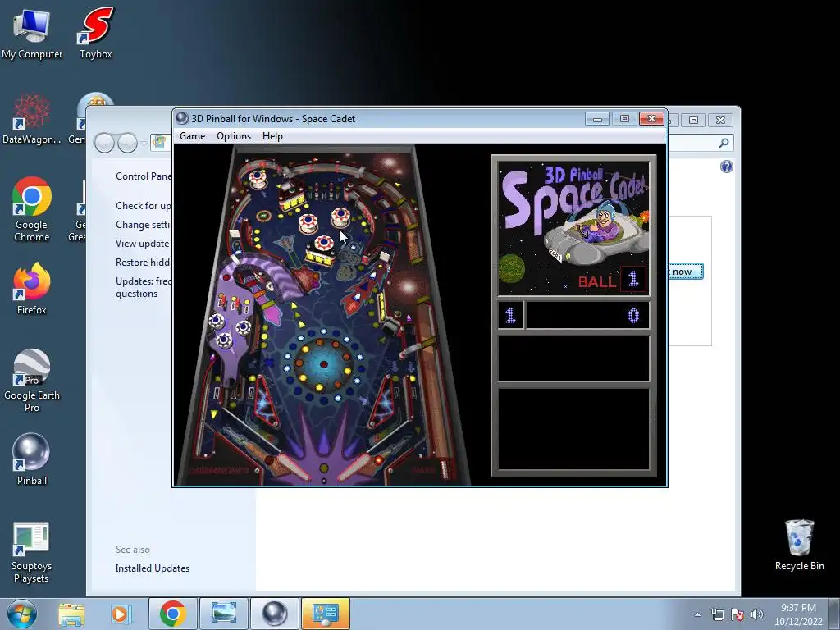Click Installed Updates link in Control Panel
Image resolution: width=840 pixels, height=630 pixels.
click(x=152, y=568)
